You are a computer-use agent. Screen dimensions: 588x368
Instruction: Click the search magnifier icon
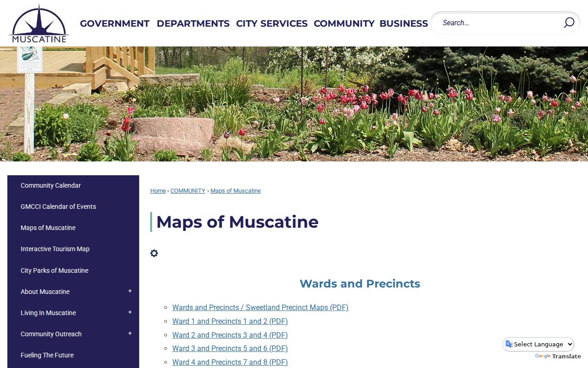(569, 23)
